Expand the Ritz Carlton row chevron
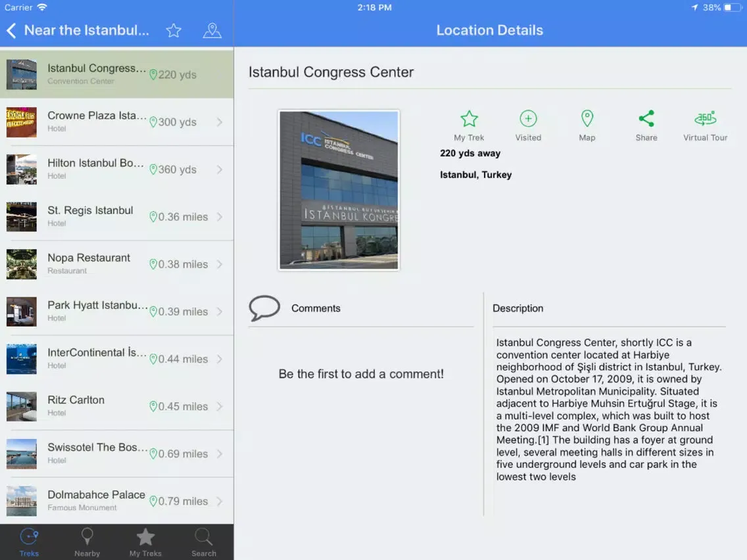The width and height of the screenshot is (747, 560). point(220,406)
